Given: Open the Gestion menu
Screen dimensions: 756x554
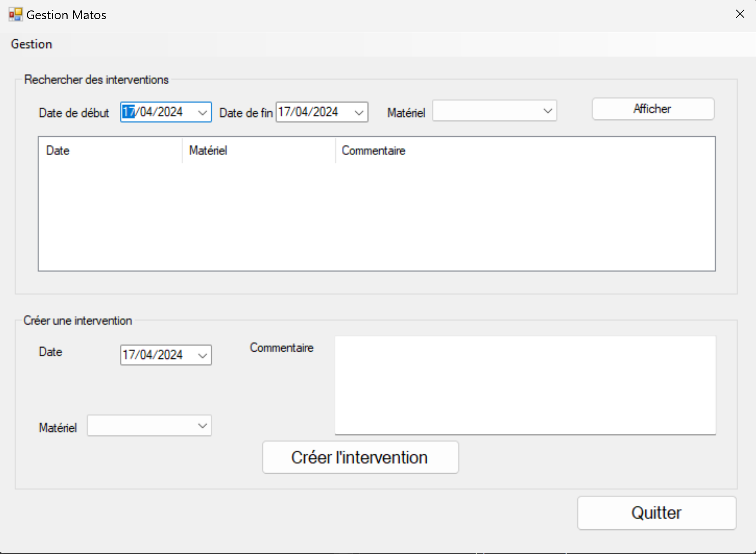Looking at the screenshot, I should coord(32,44).
